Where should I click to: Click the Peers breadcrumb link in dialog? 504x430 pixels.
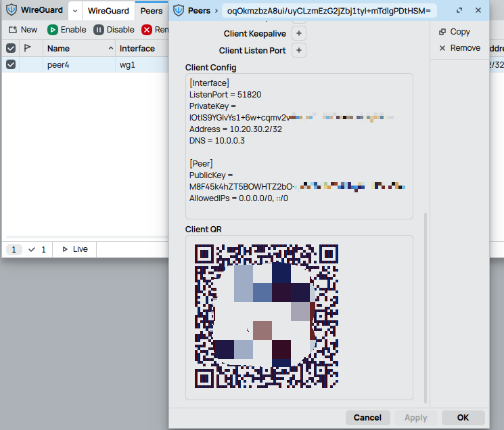200,11
